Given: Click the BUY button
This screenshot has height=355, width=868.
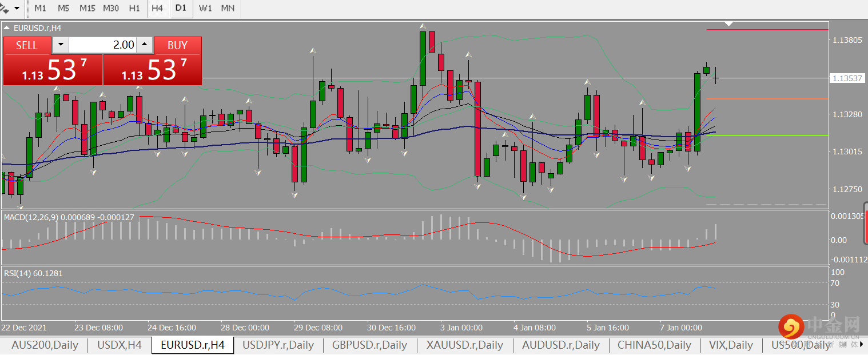Looking at the screenshot, I should coord(178,45).
